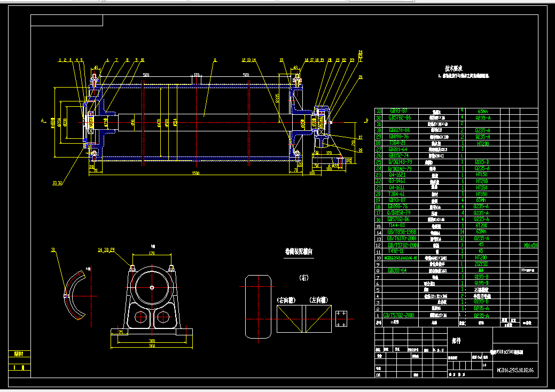Select the HT200 material in row 10
This screenshot has width=555, height=392.
(x=481, y=257)
